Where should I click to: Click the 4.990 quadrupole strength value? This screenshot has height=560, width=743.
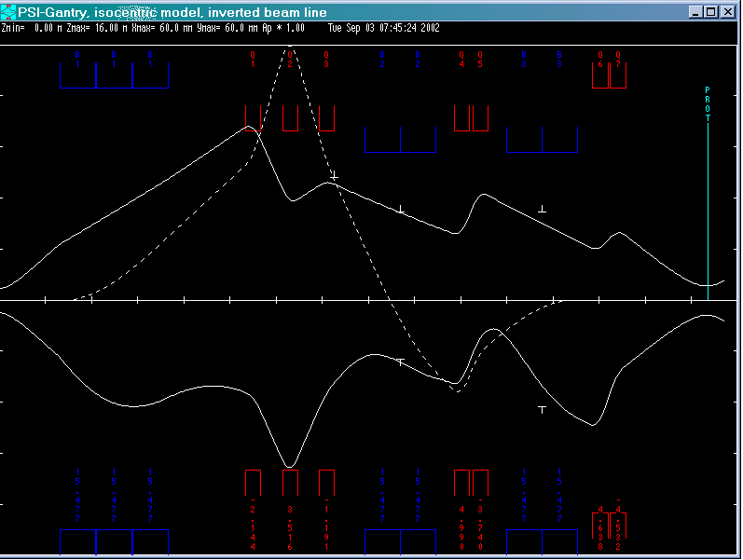click(x=461, y=526)
